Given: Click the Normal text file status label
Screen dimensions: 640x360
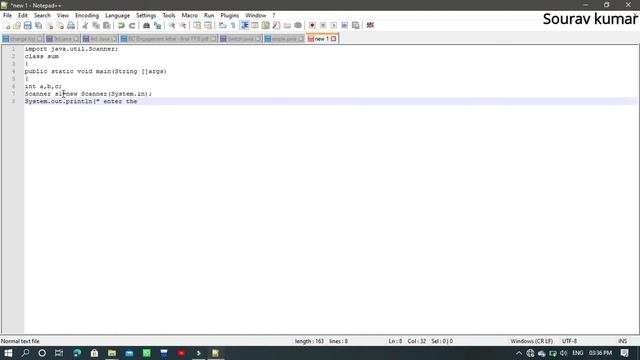Looking at the screenshot, I should (x=20, y=341).
